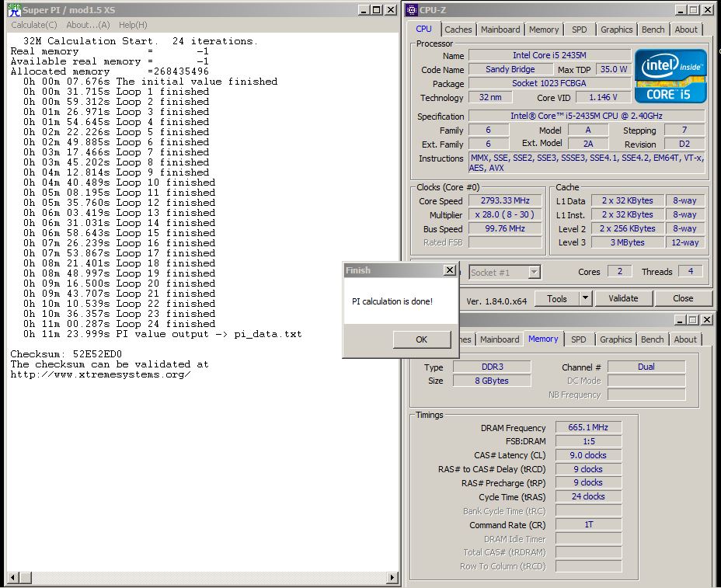This screenshot has width=721, height=588.
Task: Expand the Tools dropdown arrow
Action: point(585,298)
